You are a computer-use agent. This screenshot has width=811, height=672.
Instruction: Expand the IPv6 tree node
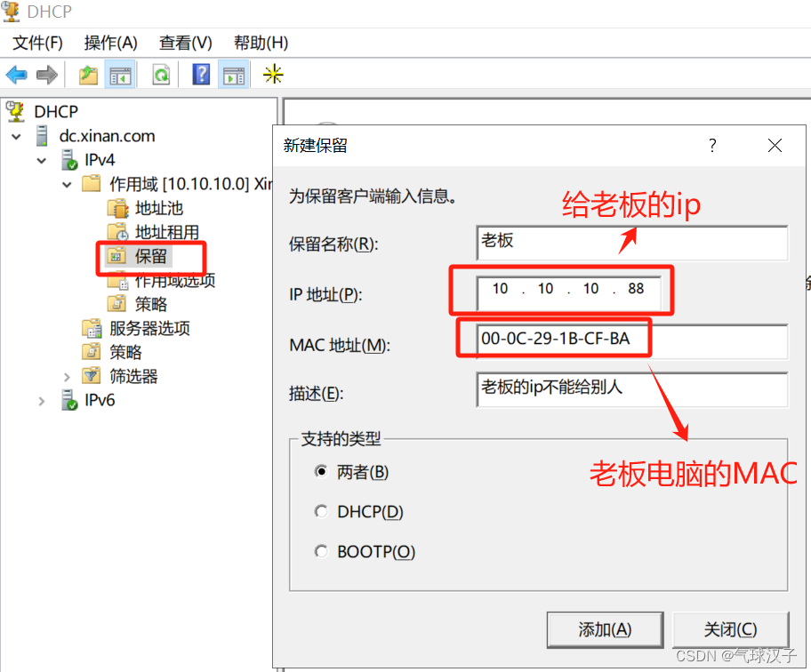[41, 401]
